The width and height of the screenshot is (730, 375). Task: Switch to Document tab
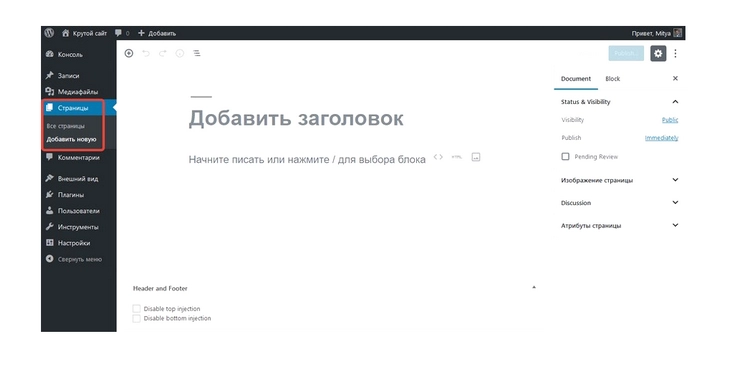(x=576, y=79)
